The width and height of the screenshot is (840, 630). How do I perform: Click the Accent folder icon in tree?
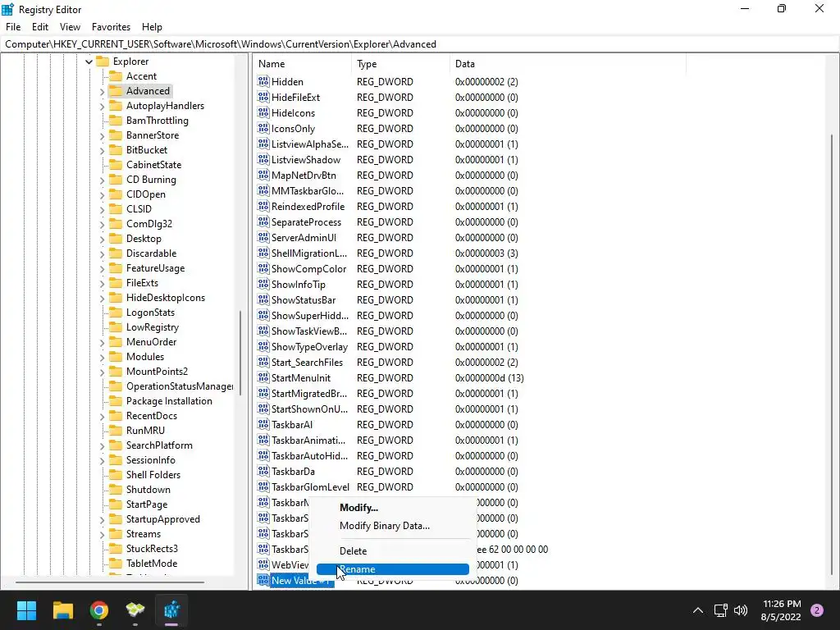coord(116,76)
